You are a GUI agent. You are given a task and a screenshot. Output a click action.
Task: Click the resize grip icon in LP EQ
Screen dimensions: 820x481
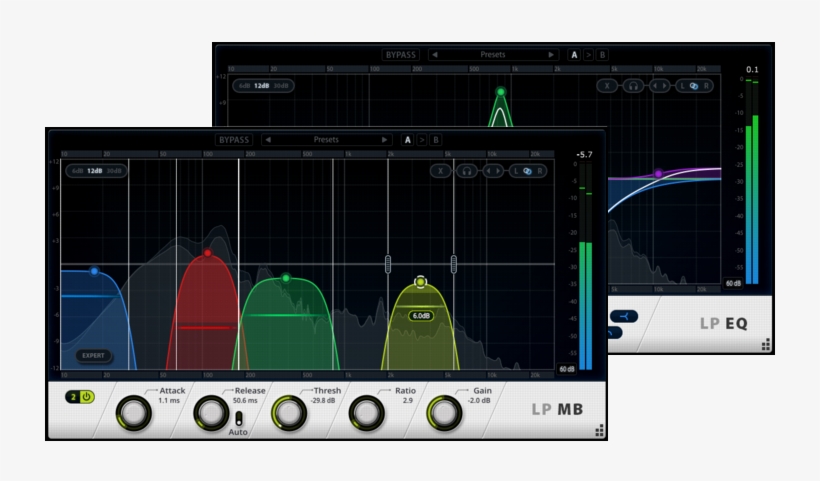pyautogui.click(x=766, y=345)
